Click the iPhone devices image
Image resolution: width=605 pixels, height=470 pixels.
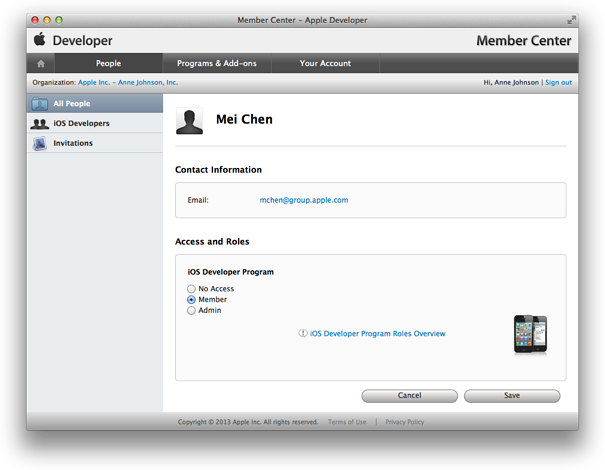tap(530, 334)
